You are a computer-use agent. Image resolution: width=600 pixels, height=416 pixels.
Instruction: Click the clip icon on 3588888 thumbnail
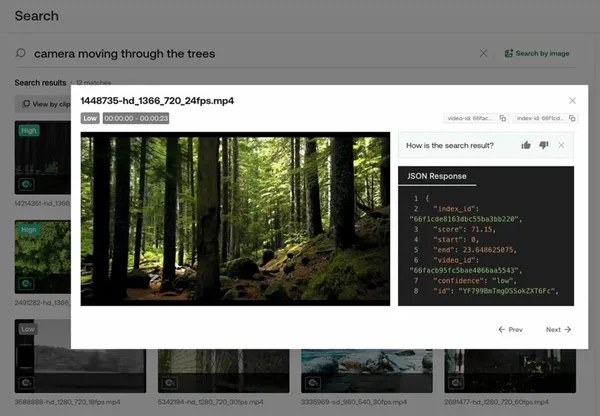coord(26,383)
